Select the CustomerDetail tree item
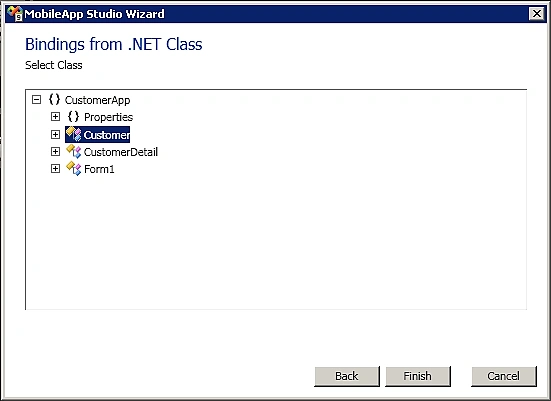 121,152
